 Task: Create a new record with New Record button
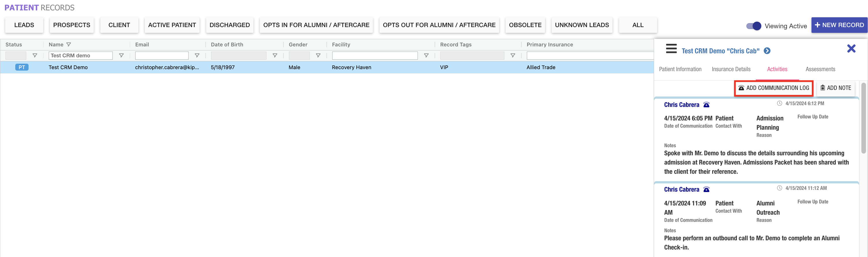click(x=839, y=25)
